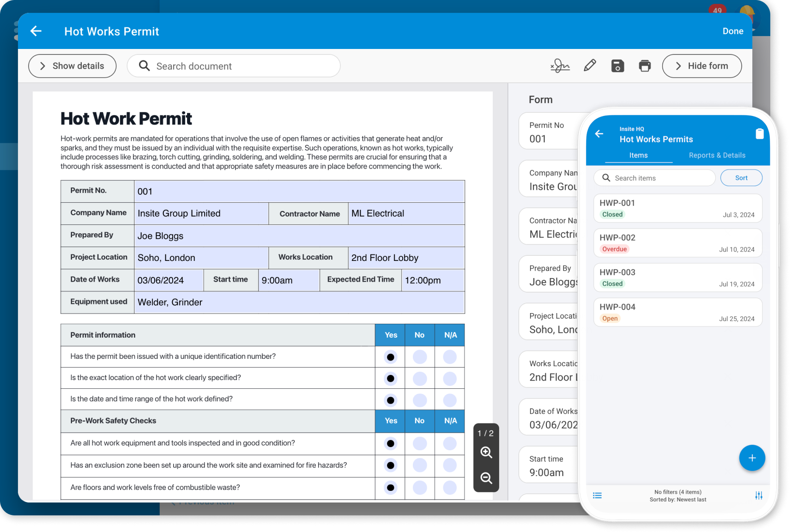Screen dimensions: 798x532
Task: Select the pencil edit tool
Action: [590, 66]
